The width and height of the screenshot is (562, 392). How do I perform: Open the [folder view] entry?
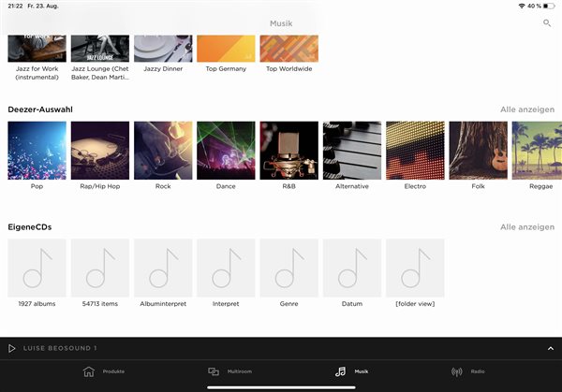(x=415, y=268)
